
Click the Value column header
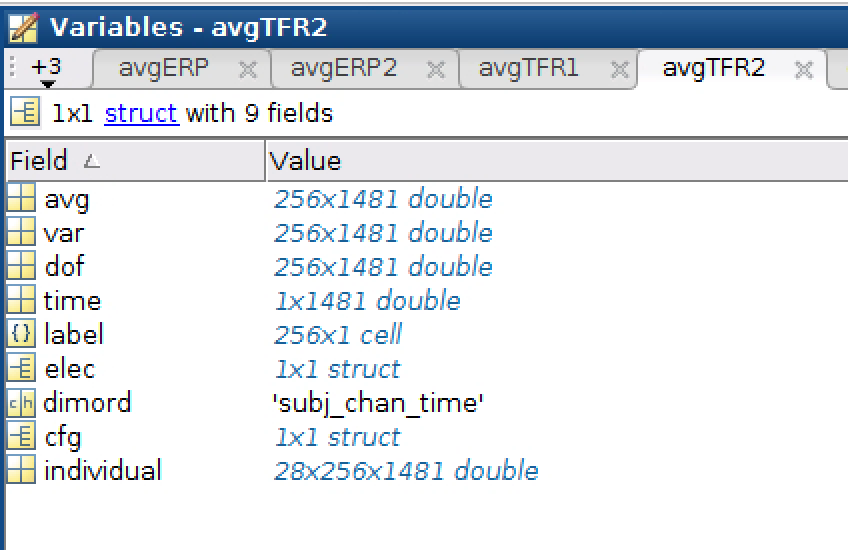[x=307, y=161]
